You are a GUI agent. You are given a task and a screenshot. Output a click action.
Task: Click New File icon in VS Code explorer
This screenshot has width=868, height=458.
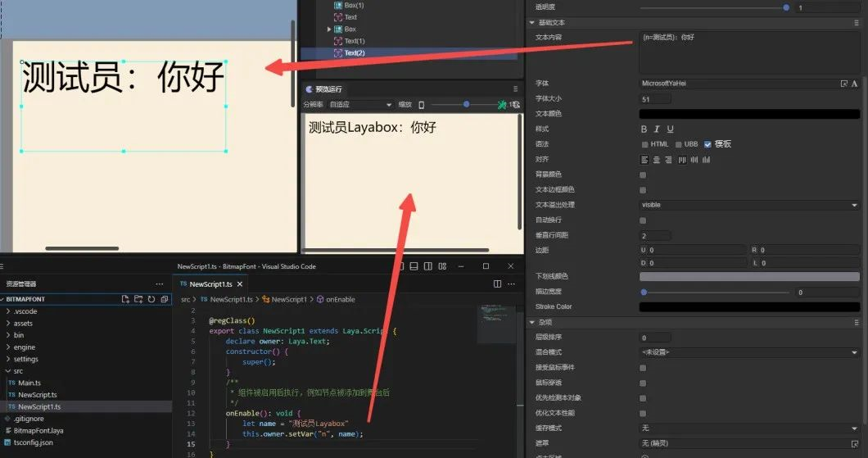tap(125, 299)
